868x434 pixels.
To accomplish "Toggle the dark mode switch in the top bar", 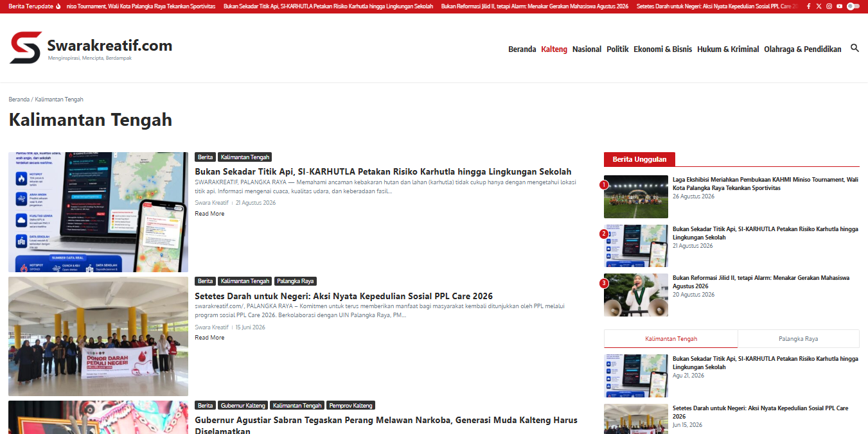I will 853,6.
